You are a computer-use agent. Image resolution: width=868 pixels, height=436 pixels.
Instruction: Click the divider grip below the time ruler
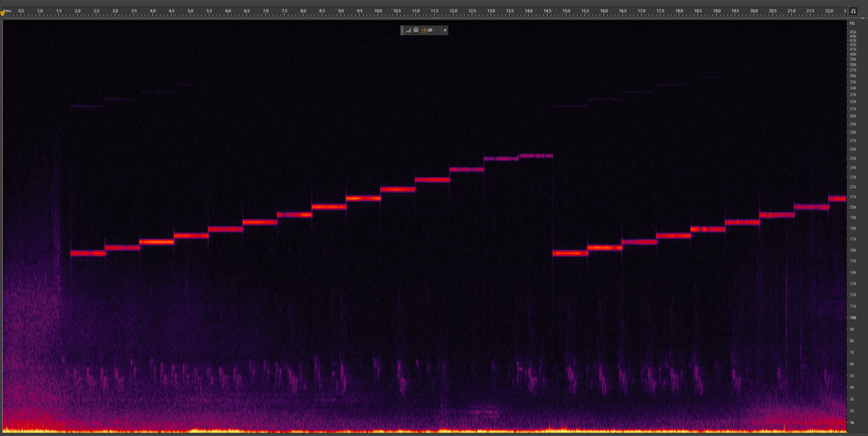coord(436,18)
